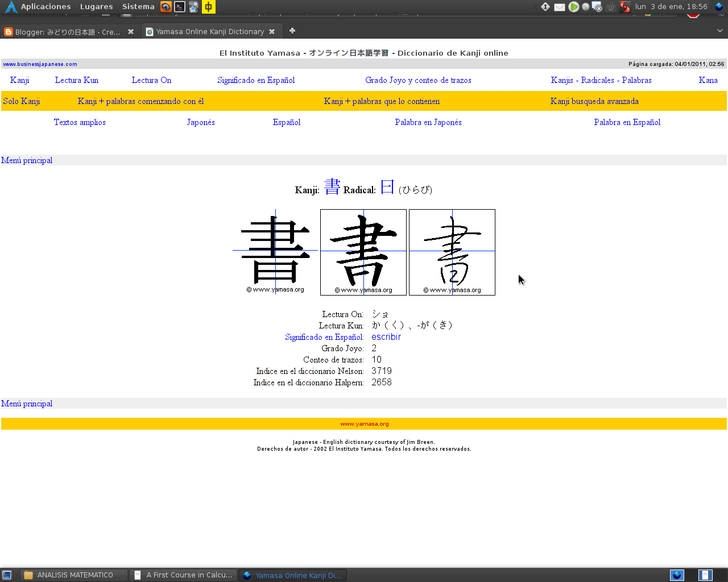The height and width of the screenshot is (582, 728).
Task: Click the Halpern index value 2658
Action: [382, 383]
